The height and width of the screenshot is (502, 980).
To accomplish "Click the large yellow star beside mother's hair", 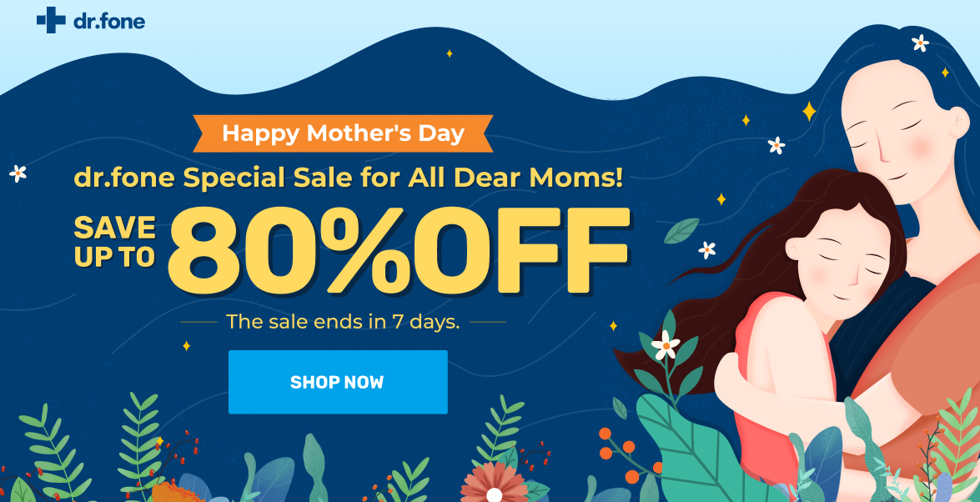I will point(808,111).
